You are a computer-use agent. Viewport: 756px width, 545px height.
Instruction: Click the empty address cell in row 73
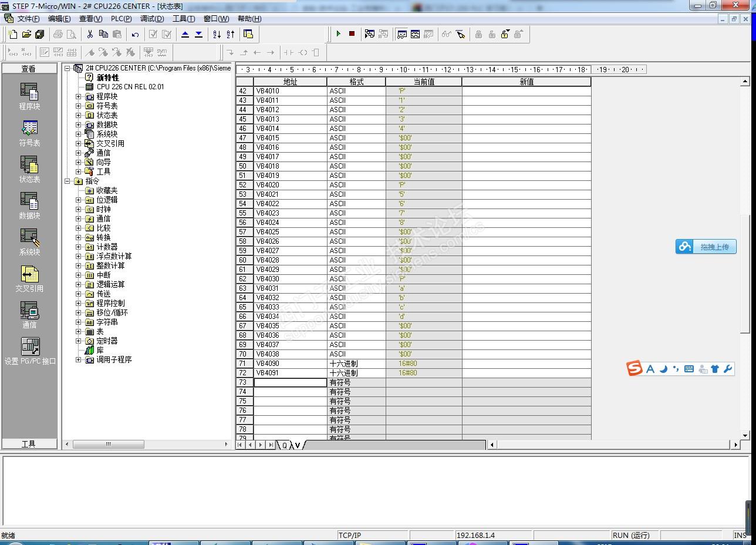(290, 382)
